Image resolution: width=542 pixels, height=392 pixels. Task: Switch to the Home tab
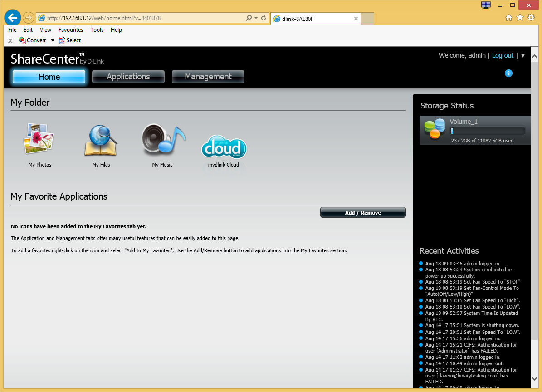pos(49,77)
